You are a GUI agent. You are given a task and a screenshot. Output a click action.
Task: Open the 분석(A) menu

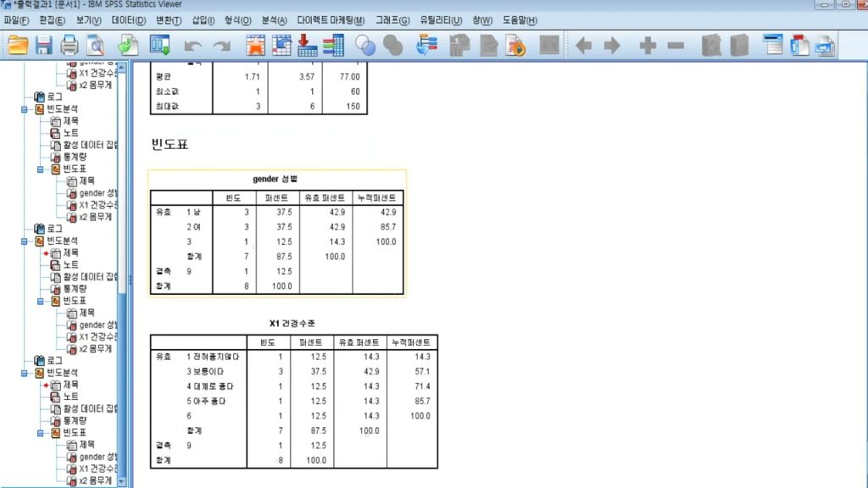[x=274, y=20]
